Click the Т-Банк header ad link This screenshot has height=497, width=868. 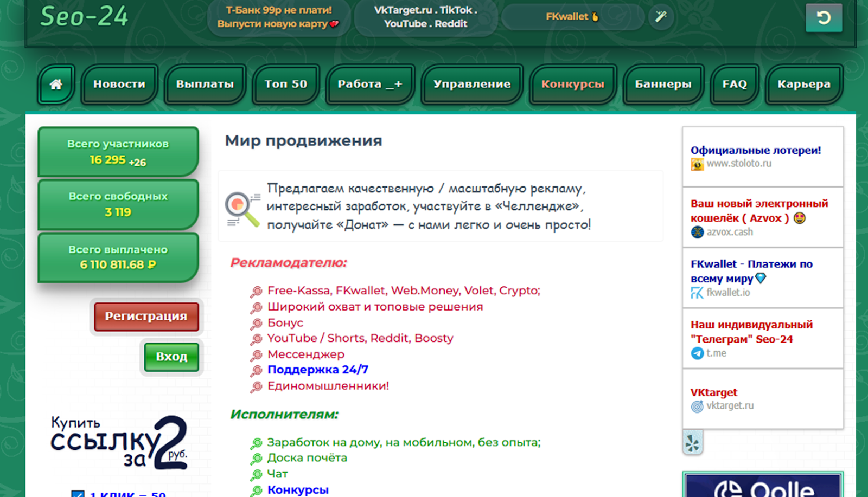point(278,17)
